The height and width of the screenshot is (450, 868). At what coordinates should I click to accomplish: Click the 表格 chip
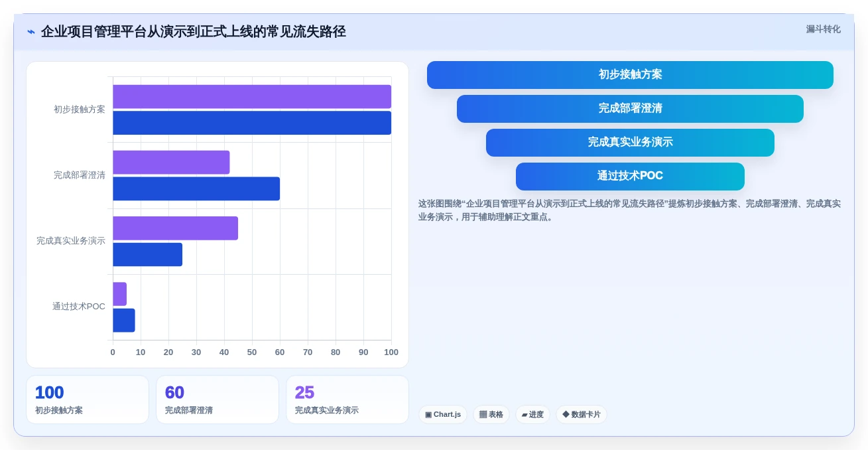tap(491, 414)
